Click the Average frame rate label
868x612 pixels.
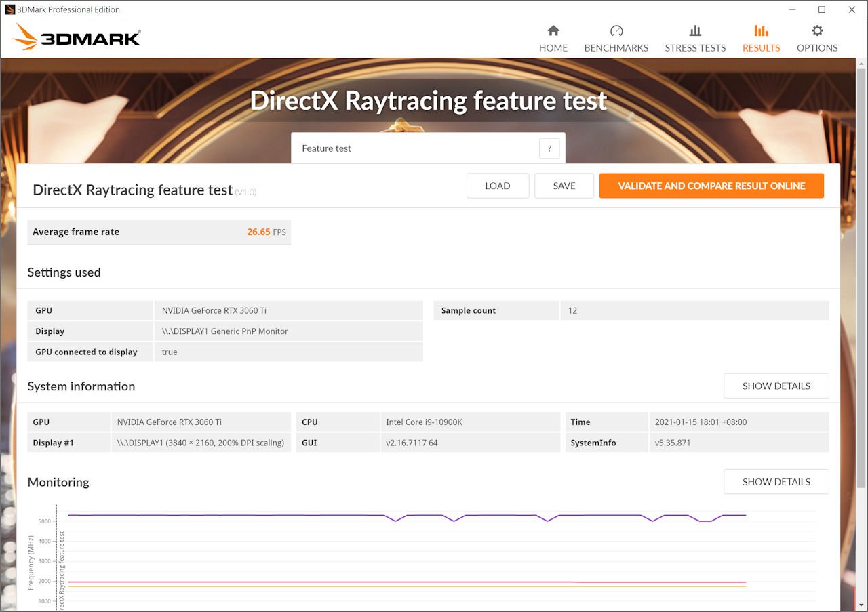(76, 232)
